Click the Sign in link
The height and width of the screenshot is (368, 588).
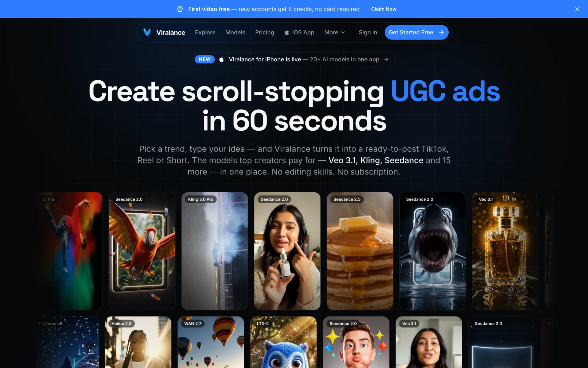coord(368,32)
